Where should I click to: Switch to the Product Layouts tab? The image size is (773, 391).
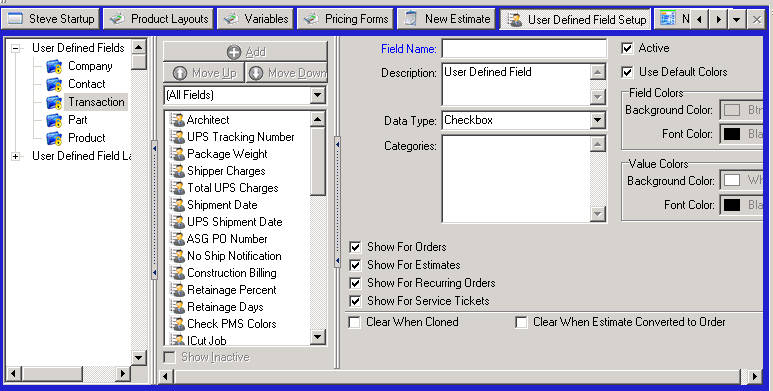(158, 19)
